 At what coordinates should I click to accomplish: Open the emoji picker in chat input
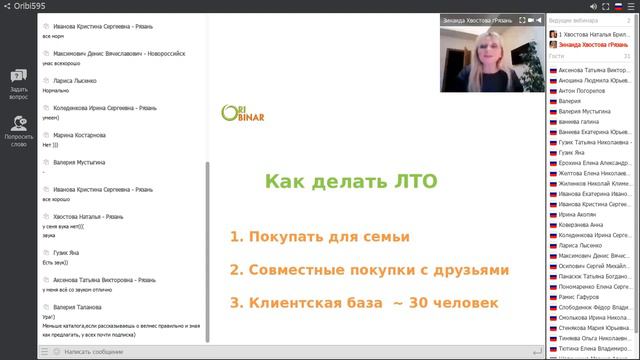click(56, 351)
